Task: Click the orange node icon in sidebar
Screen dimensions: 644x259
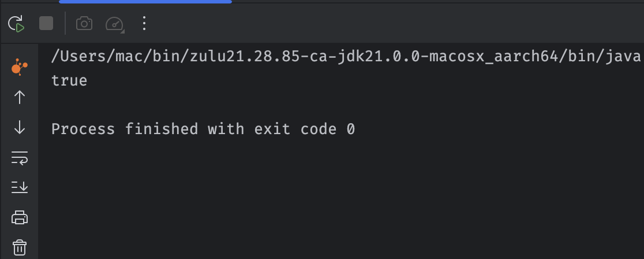Action: [x=19, y=66]
